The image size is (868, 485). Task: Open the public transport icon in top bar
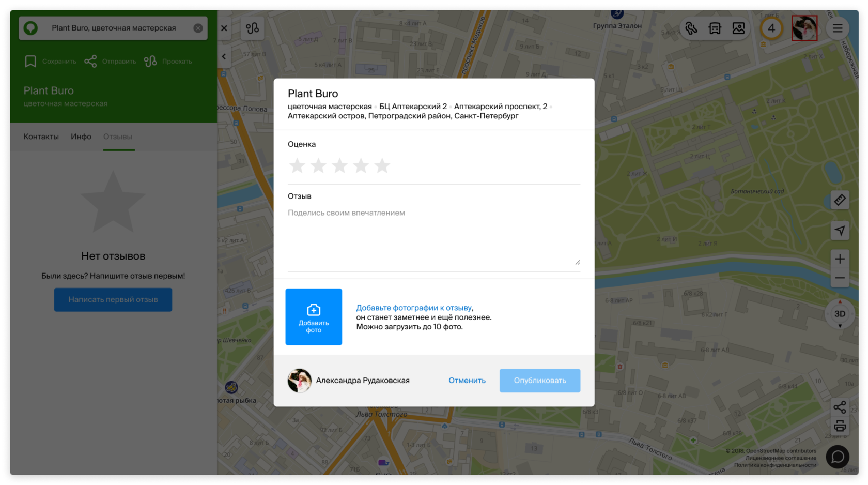coord(715,28)
